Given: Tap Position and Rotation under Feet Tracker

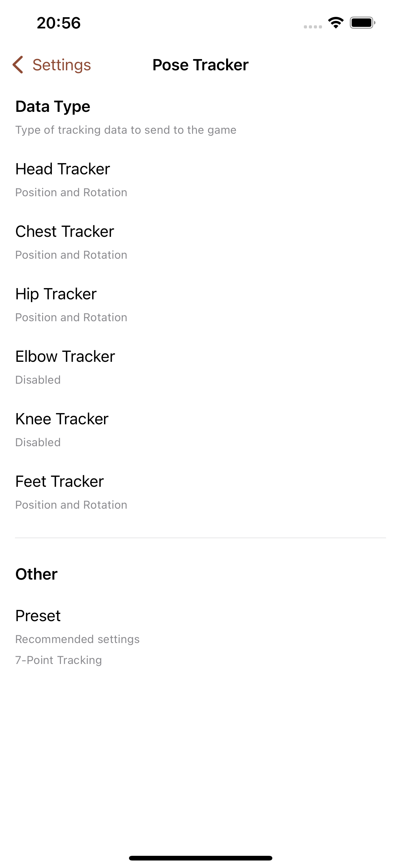Looking at the screenshot, I should tap(72, 505).
